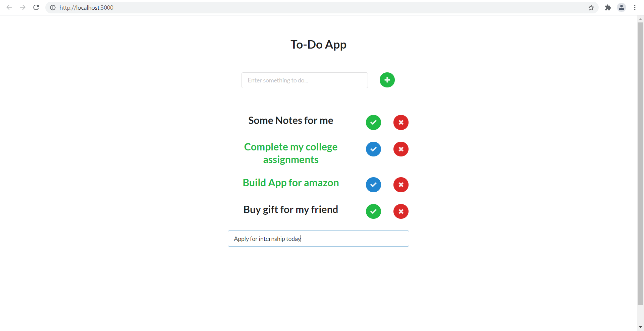Open the browser three-dot menu
644x331 pixels.
coord(635,7)
